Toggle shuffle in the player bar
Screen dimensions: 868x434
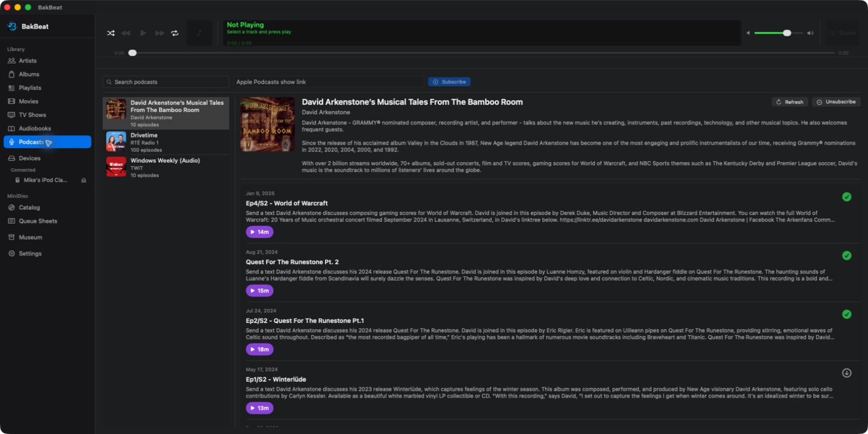[x=111, y=33]
